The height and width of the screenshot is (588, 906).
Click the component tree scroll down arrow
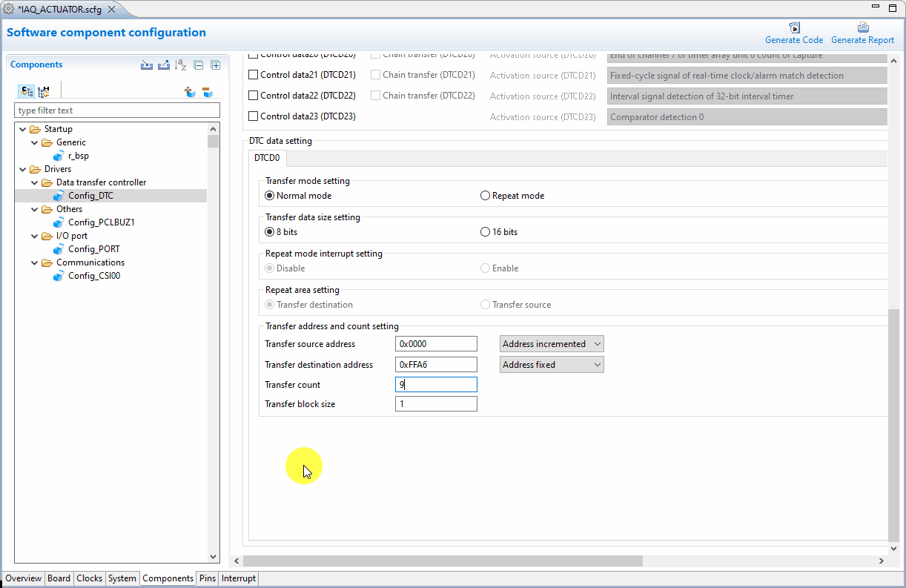214,557
